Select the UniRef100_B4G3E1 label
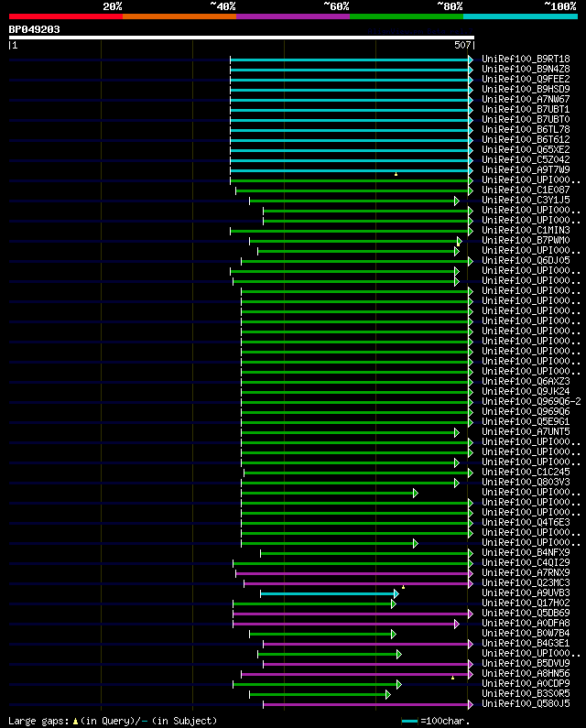586x728 pixels. coord(526,644)
